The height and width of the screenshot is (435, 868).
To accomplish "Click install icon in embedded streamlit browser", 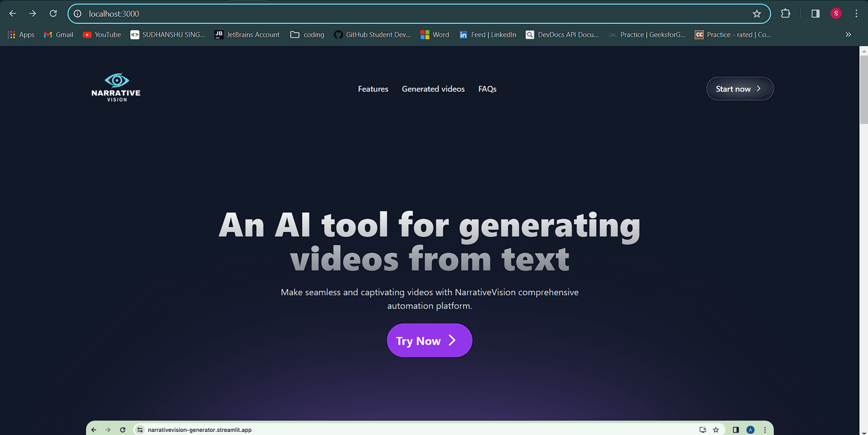I will (702, 430).
